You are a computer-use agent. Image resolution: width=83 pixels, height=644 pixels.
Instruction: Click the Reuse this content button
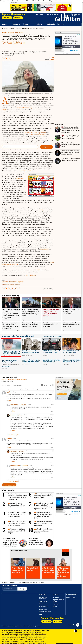[48, 289]
